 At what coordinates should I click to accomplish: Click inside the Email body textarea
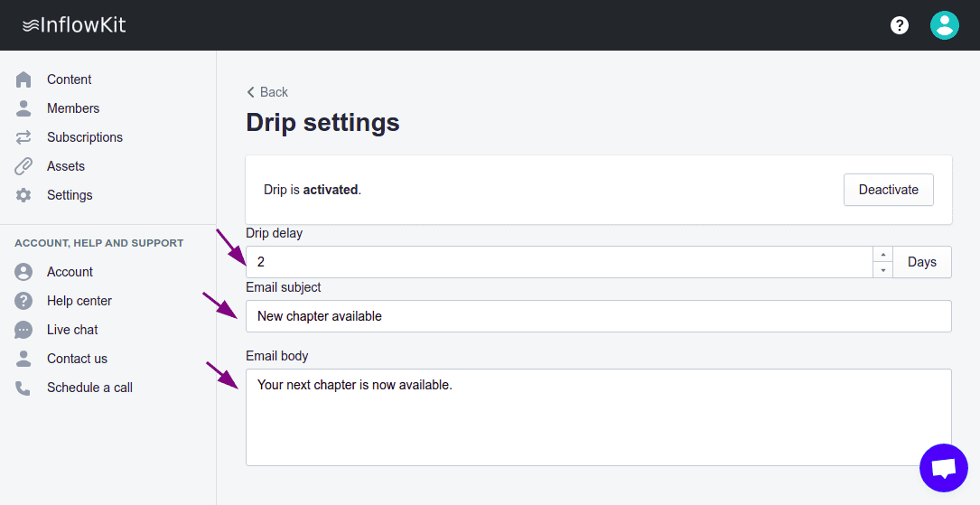click(598, 417)
